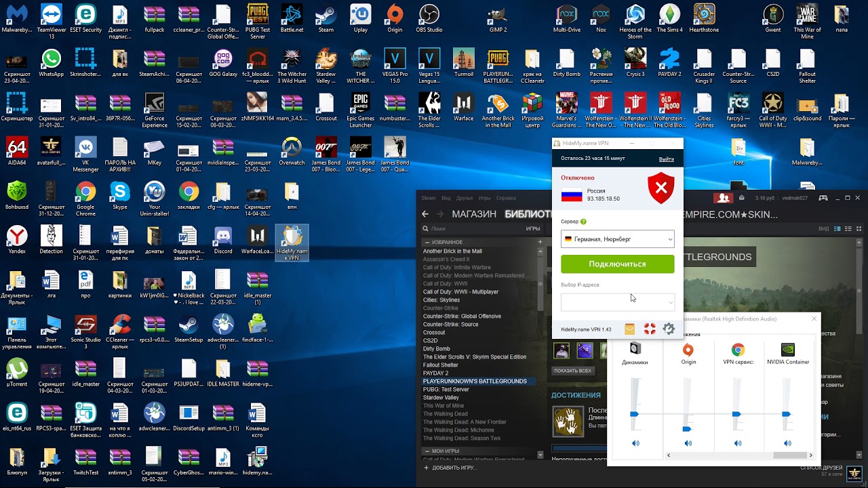Open Google Chrome desktop shortcut
Image resolution: width=868 pixels, height=488 pixels.
85,199
